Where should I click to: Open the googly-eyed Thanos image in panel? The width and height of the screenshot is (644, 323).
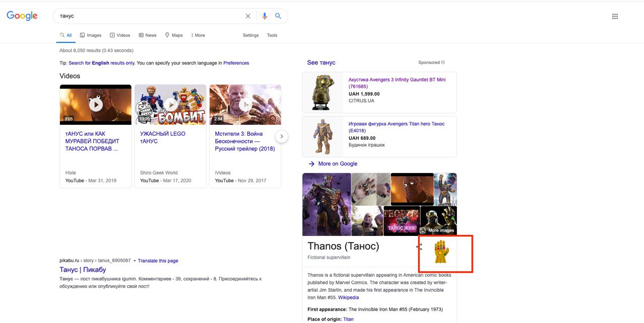412,189
